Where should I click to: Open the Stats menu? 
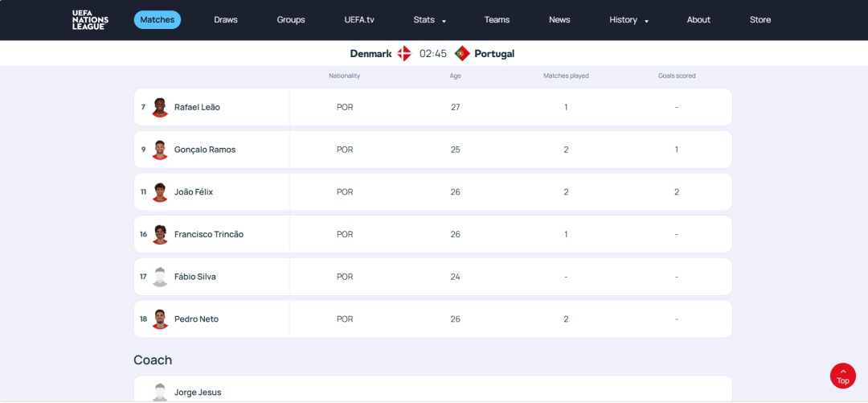(x=424, y=20)
